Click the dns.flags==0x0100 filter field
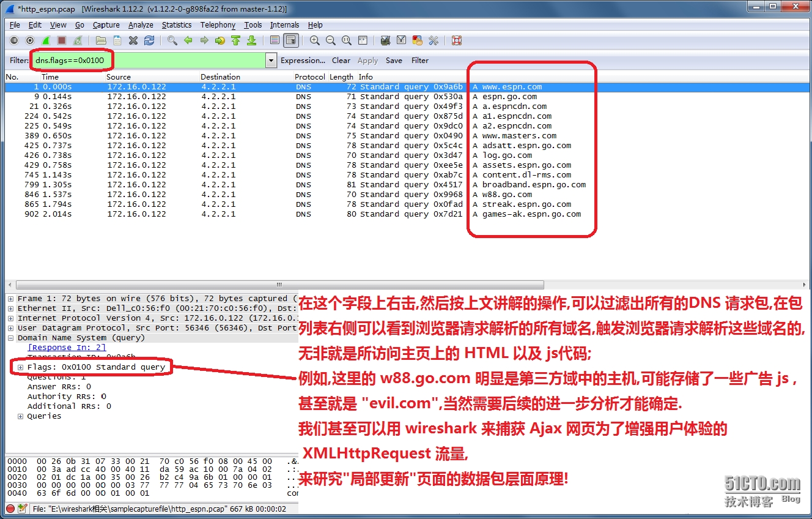The image size is (812, 519). click(x=150, y=61)
